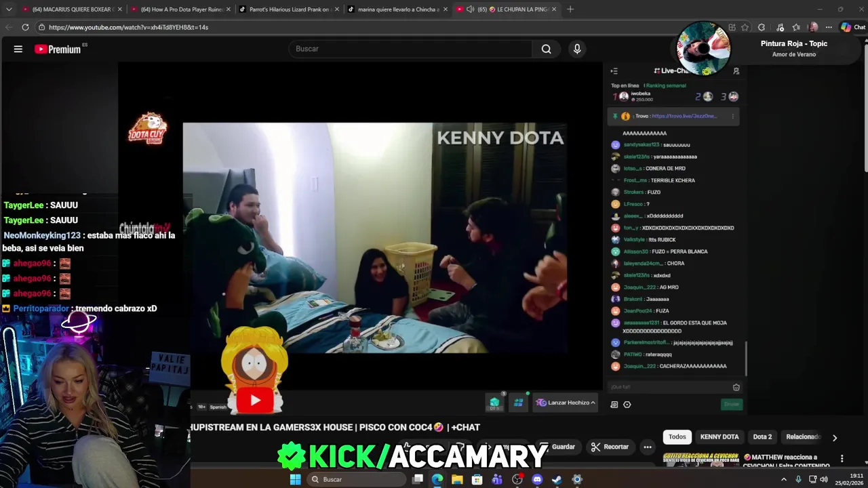Open Microsoft Store from taskbar
This screenshot has height=488, width=868.
[477, 479]
